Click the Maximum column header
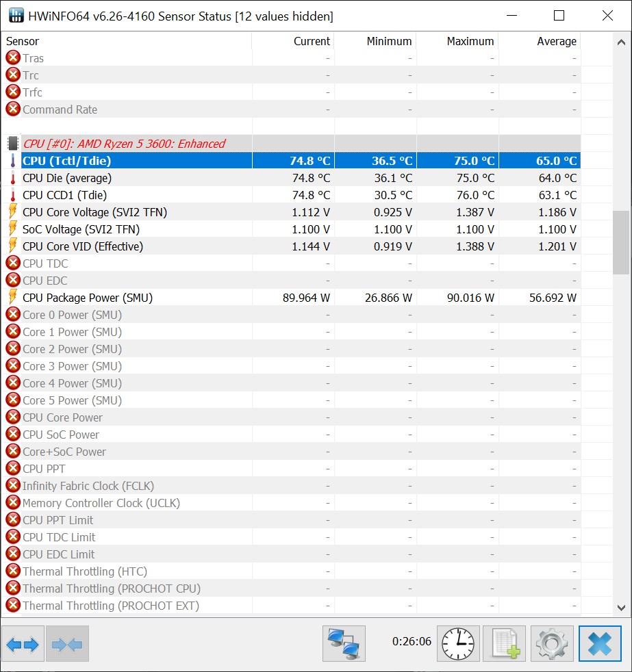 [457, 41]
